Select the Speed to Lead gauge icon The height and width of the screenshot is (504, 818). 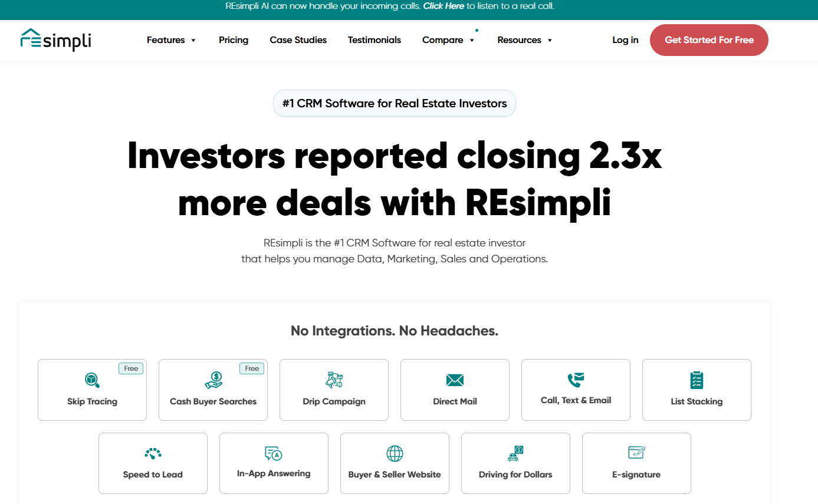pos(153,453)
